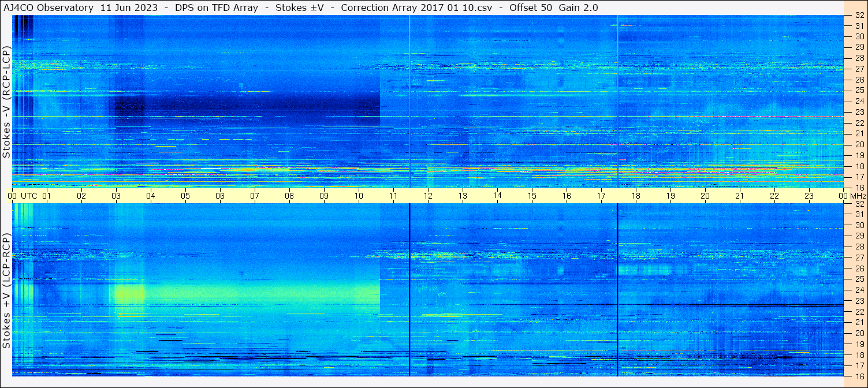Pick 25 MHz label of Stokes -V panel
This screenshot has height=388, width=868.
(859, 90)
